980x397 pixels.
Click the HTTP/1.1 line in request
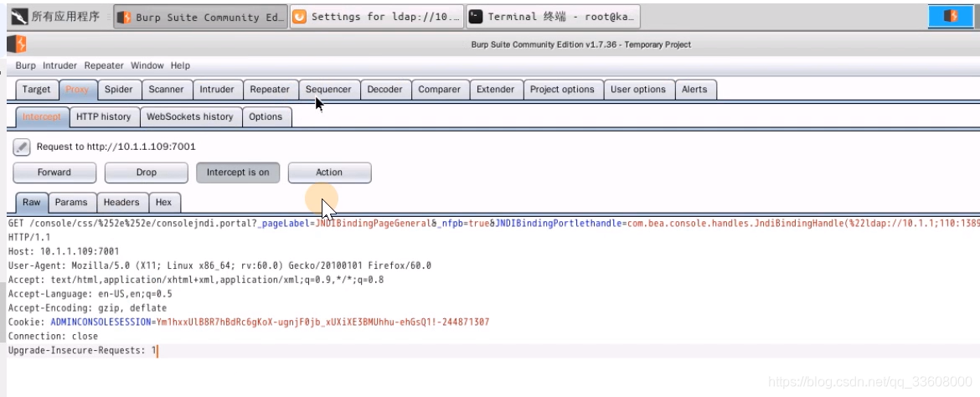coord(29,238)
